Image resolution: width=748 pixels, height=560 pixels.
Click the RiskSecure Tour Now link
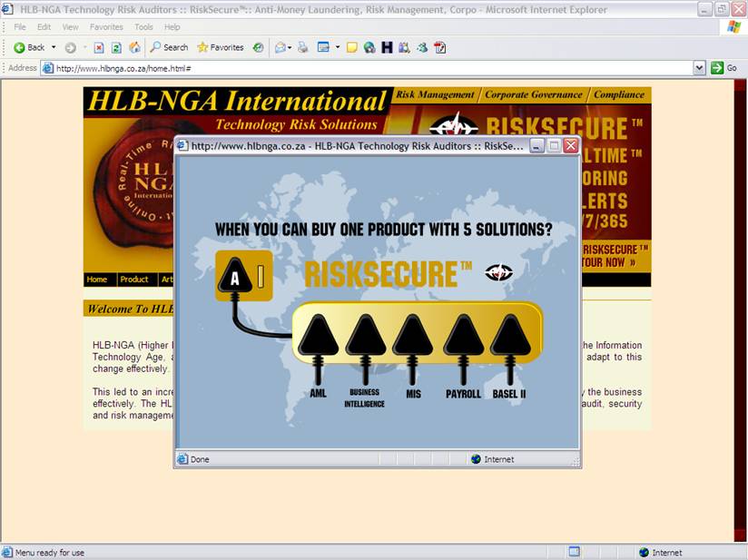click(615, 256)
